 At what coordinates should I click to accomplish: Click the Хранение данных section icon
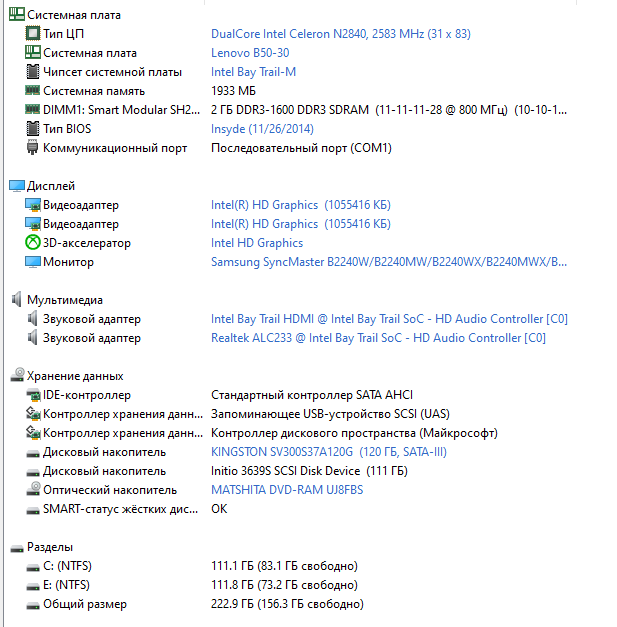[x=17, y=375]
